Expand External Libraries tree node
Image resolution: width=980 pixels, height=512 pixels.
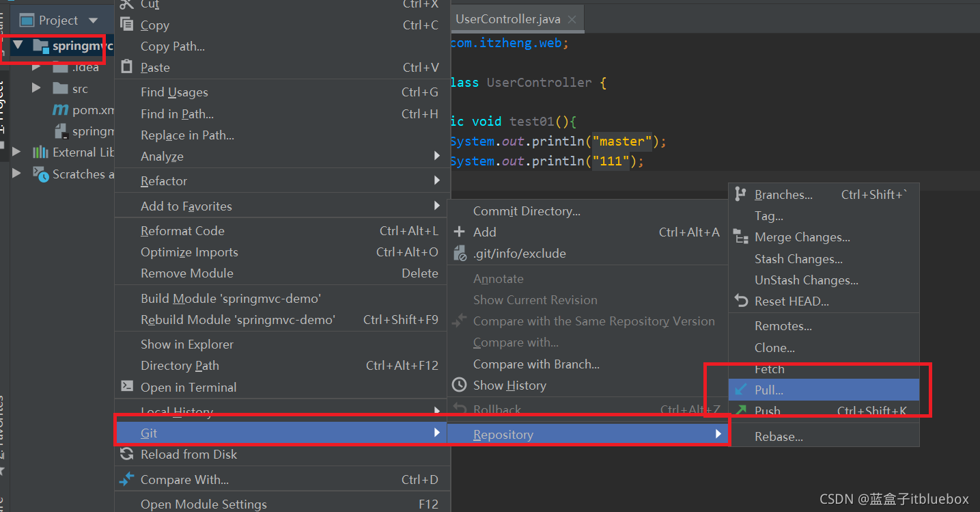17,152
